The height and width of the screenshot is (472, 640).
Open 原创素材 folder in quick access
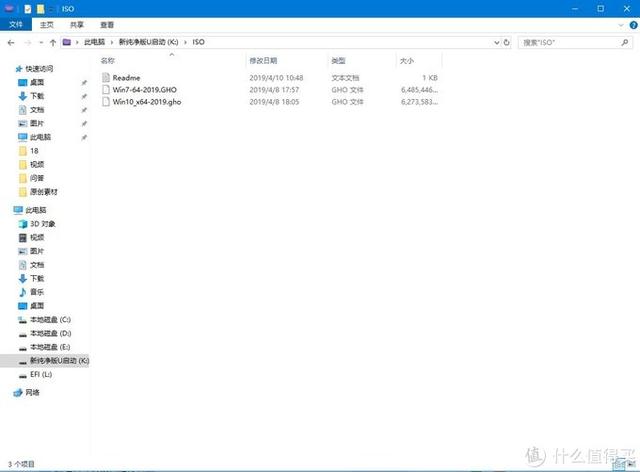click(44, 192)
